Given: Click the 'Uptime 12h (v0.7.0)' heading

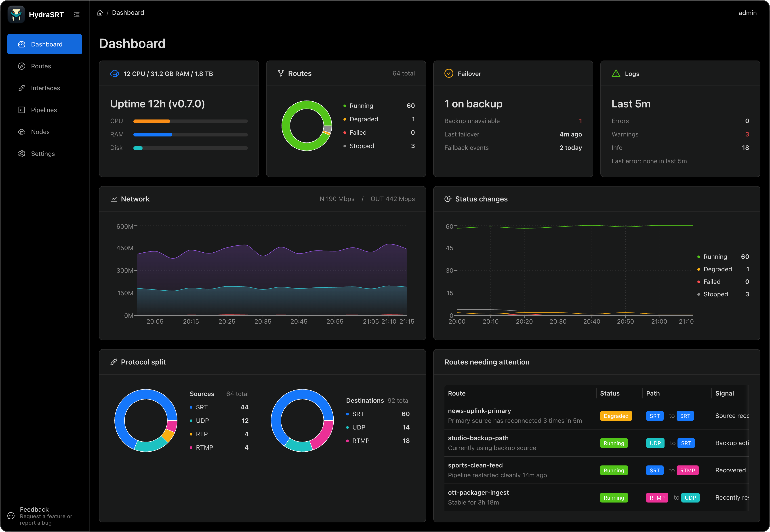Looking at the screenshot, I should (x=157, y=104).
